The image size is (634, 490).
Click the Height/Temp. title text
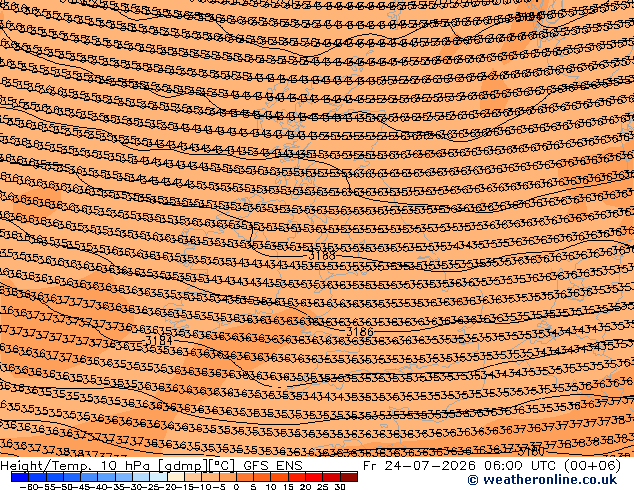(x=46, y=466)
